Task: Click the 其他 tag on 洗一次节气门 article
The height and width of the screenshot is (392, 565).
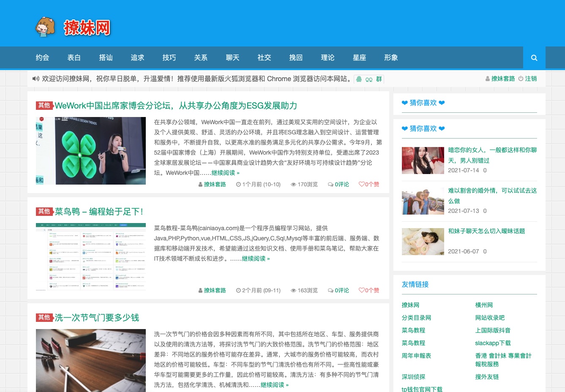Action: [x=44, y=317]
